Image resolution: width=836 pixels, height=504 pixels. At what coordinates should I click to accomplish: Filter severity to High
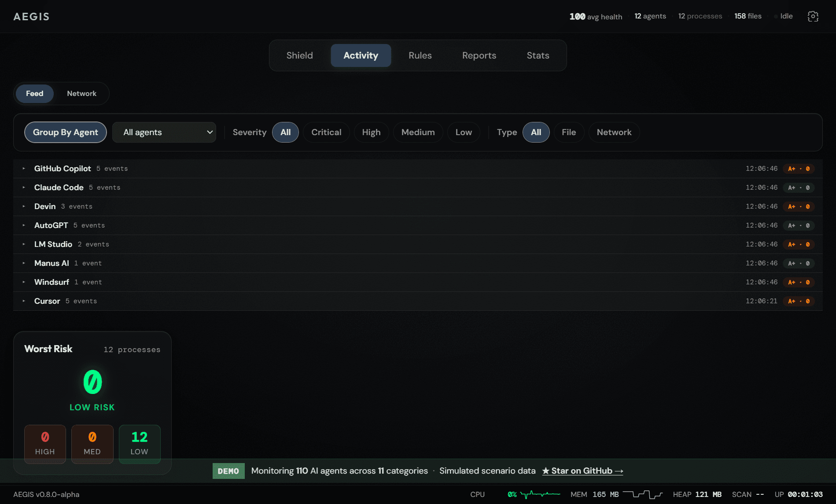click(x=371, y=132)
